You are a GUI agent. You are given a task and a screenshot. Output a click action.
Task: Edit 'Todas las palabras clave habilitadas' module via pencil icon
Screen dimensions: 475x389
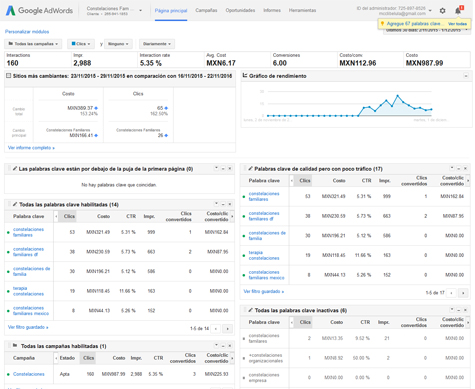(x=15, y=204)
